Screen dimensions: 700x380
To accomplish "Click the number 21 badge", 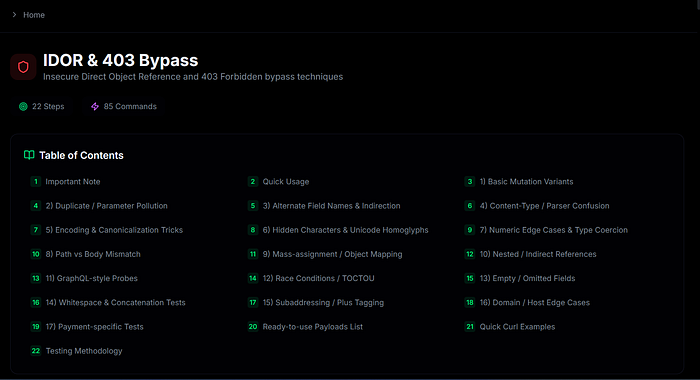I will pyautogui.click(x=470, y=326).
